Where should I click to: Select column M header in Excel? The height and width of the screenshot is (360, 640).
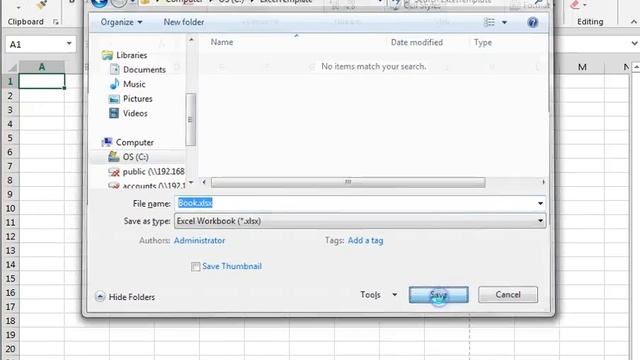coord(582,67)
